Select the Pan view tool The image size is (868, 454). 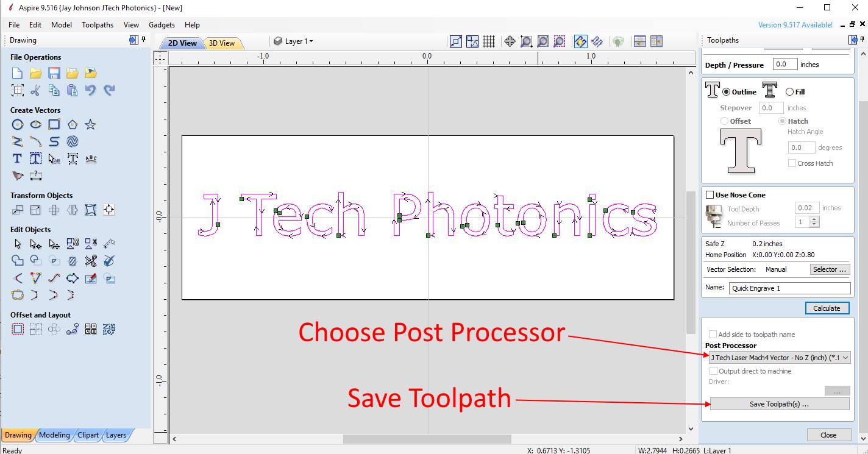click(509, 41)
